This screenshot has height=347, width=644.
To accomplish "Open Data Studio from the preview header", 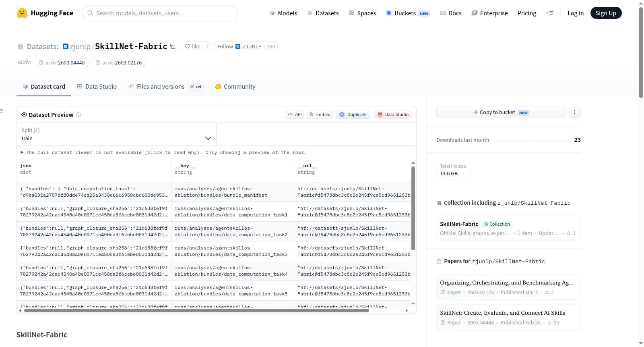I will pyautogui.click(x=393, y=114).
